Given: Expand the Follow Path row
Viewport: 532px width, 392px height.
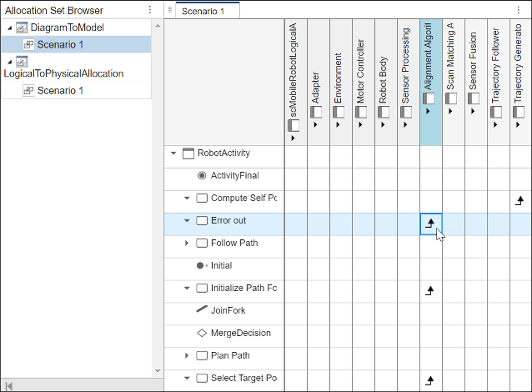Looking at the screenshot, I should coord(187,244).
